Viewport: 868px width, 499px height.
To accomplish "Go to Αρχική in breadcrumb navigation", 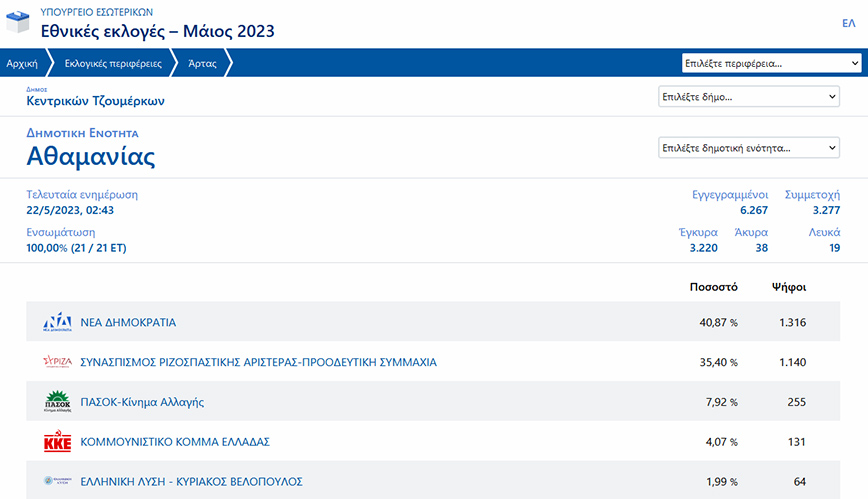I will 22,63.
